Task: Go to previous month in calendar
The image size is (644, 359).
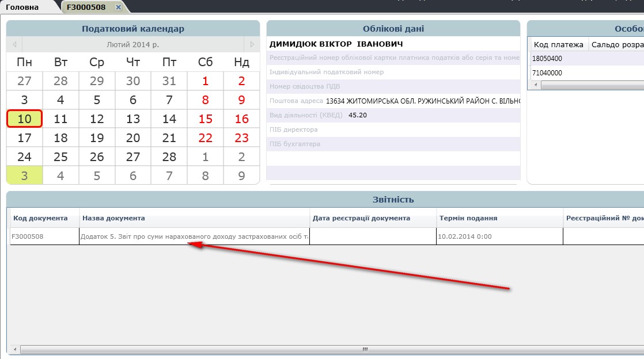Action: (x=14, y=44)
